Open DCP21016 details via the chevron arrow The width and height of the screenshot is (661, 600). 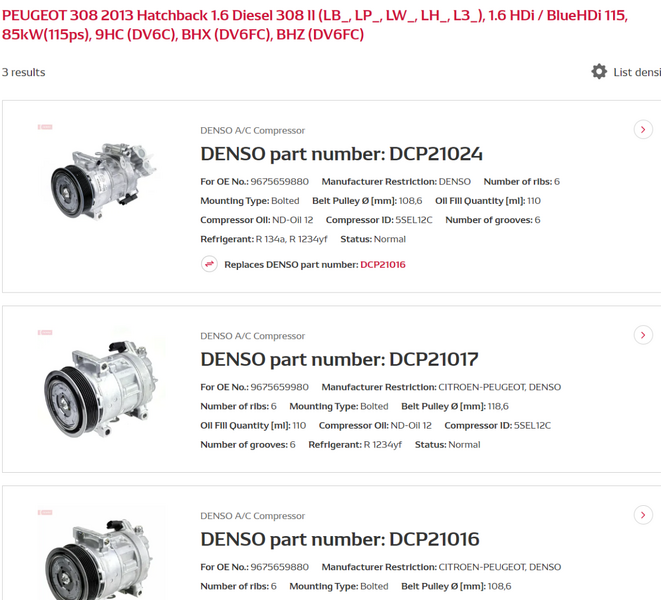[x=643, y=515]
